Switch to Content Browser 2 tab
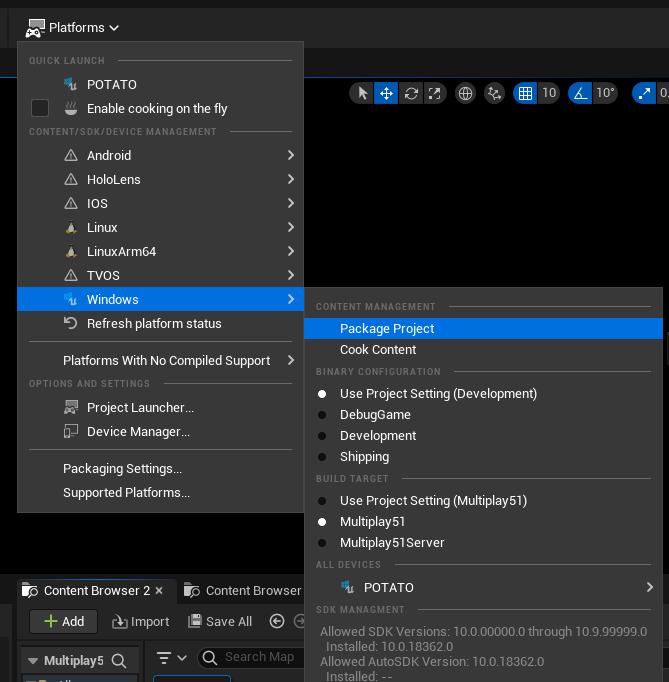 pyautogui.click(x=95, y=591)
